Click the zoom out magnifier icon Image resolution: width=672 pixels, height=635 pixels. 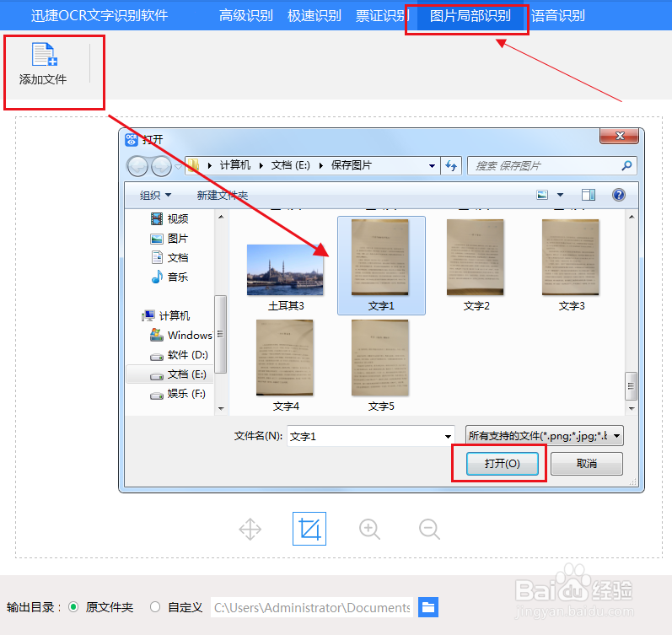(x=429, y=529)
